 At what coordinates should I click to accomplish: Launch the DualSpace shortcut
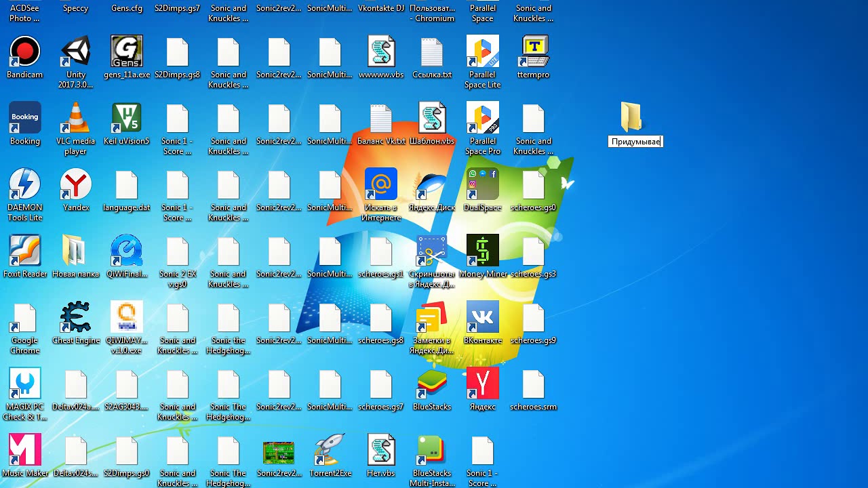pos(483,185)
